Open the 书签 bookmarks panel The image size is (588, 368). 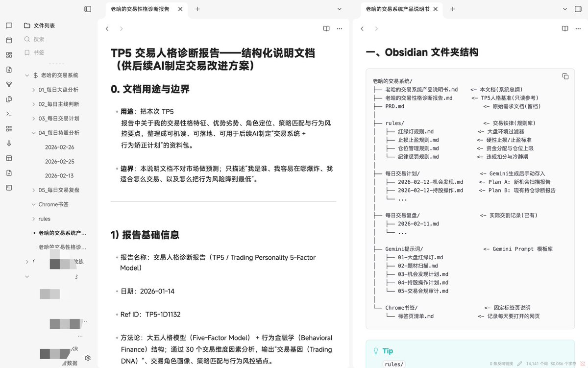(x=34, y=52)
